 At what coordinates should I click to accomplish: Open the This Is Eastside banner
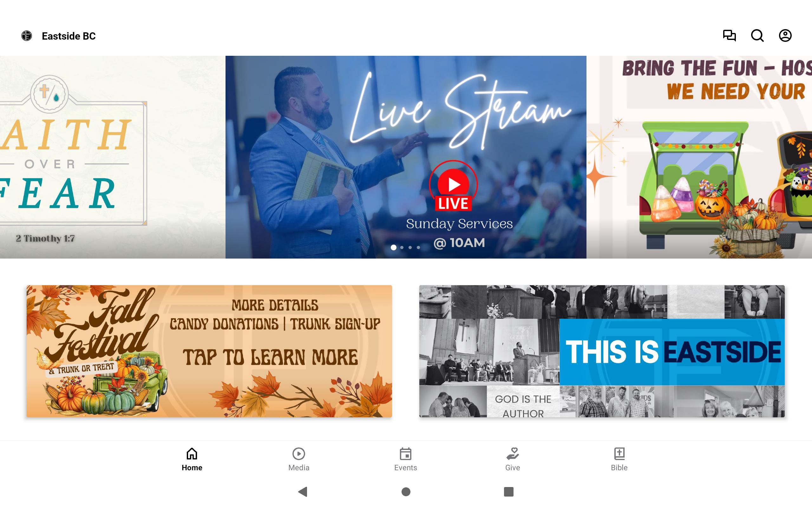(602, 351)
